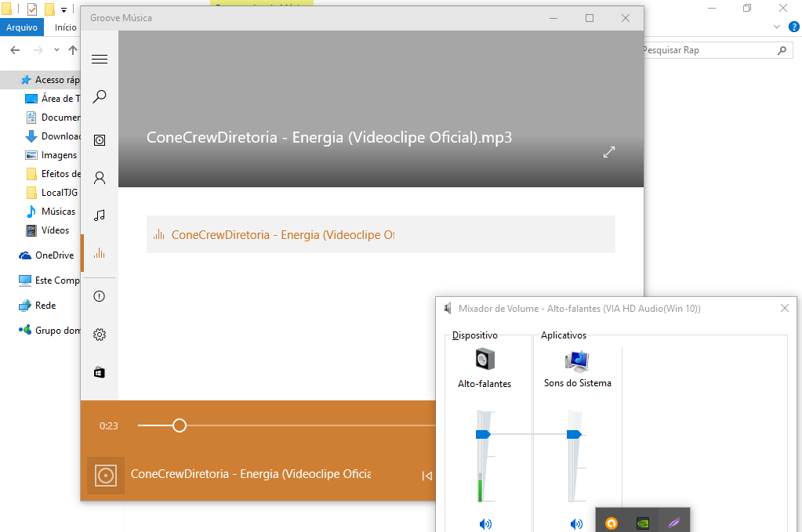Open Groove Música settings gear
Viewport: 802px width, 532px height.
pyautogui.click(x=100, y=335)
